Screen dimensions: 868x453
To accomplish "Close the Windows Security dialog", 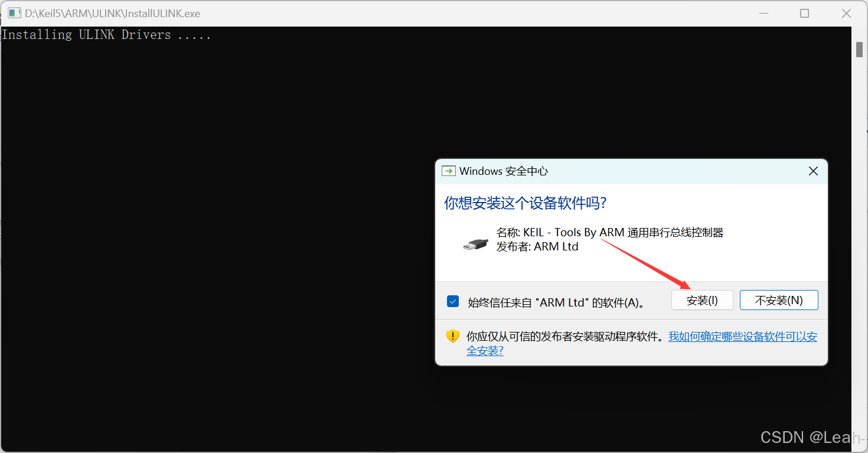I will (x=813, y=171).
